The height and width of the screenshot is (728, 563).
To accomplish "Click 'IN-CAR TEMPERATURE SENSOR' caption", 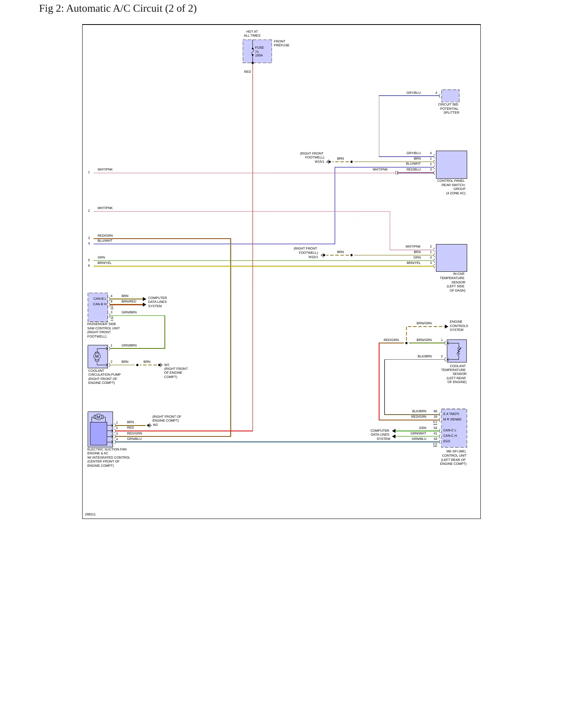I will tap(452, 282).
